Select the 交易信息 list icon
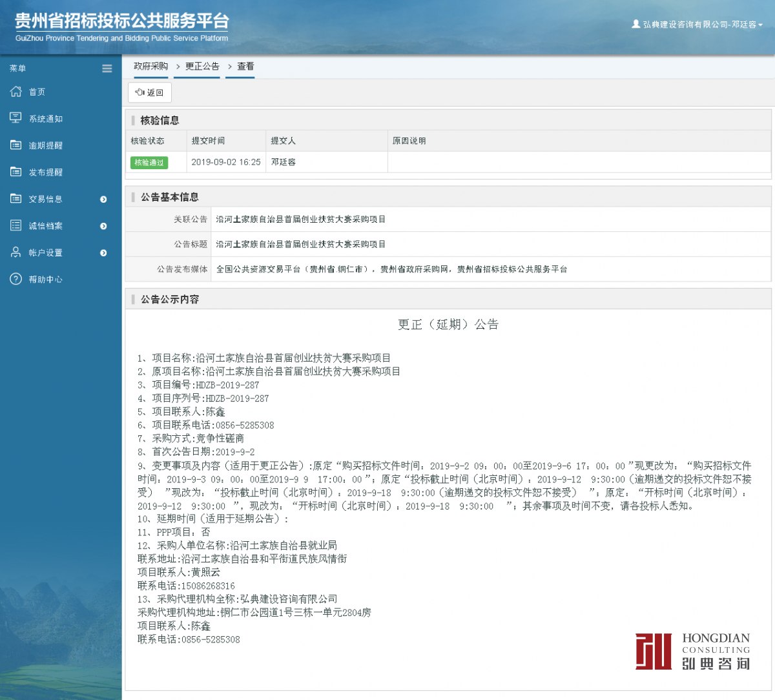Image resolution: width=775 pixels, height=700 pixels. (x=16, y=198)
